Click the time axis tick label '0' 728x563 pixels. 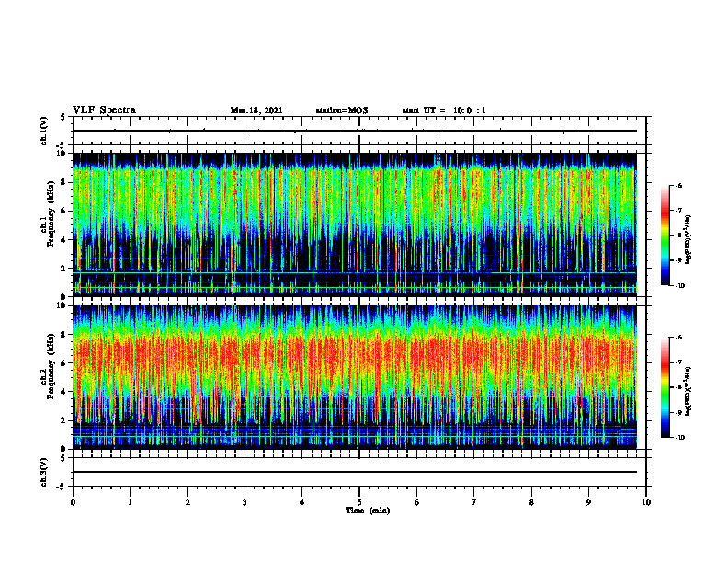tap(73, 502)
